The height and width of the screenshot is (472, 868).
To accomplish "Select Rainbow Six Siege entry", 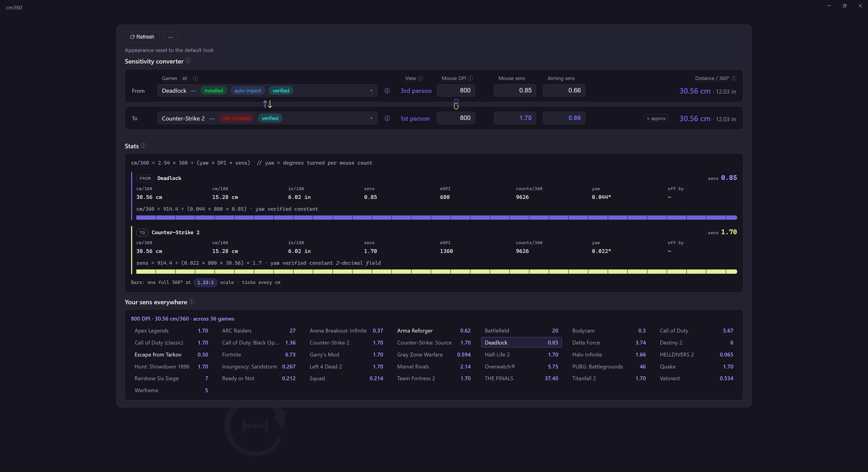I will [x=171, y=378].
